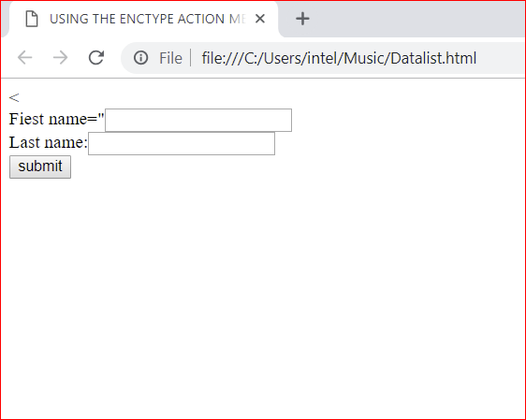The image size is (526, 420).
Task: Focus the Fiest name text field
Action: click(x=198, y=120)
